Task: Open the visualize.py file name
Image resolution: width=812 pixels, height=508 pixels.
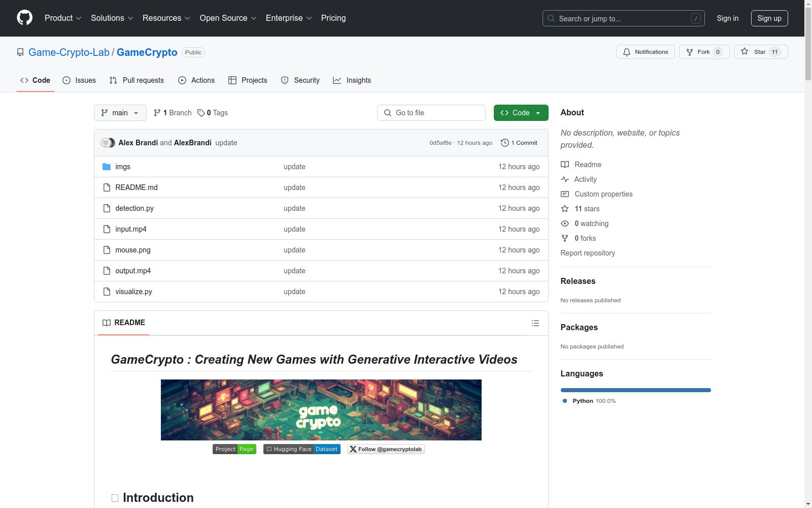Action: tap(133, 292)
